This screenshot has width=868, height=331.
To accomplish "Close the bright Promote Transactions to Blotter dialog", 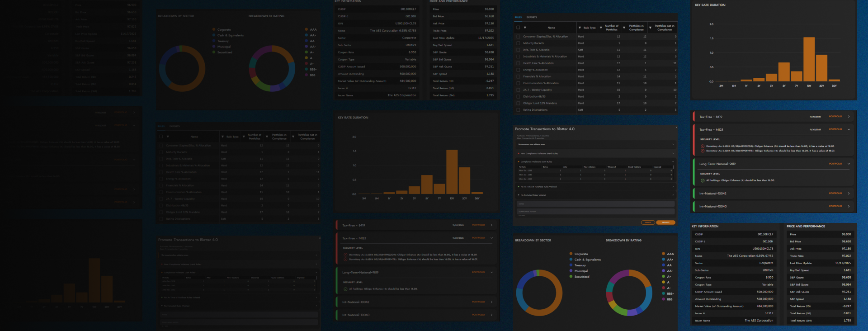I will click(x=676, y=128).
